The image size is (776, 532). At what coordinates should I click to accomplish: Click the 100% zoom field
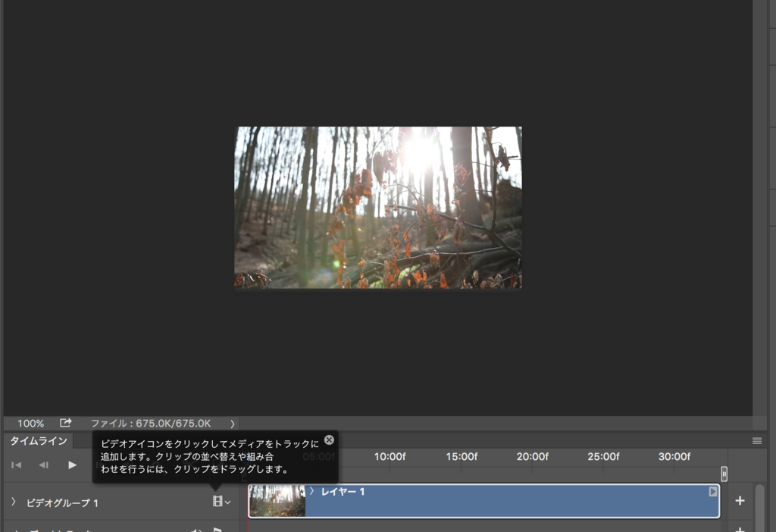(x=30, y=423)
